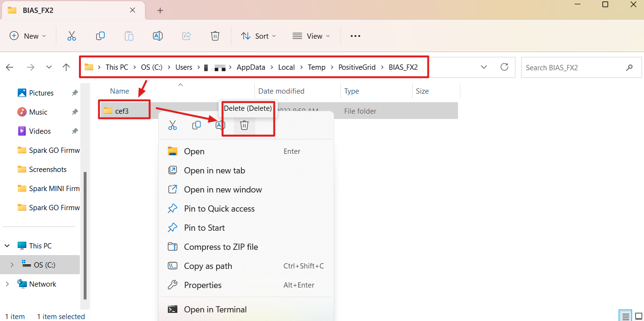This screenshot has height=321, width=644.
Task: Click the Delete trash icon in the context menu
Action: pyautogui.click(x=244, y=125)
